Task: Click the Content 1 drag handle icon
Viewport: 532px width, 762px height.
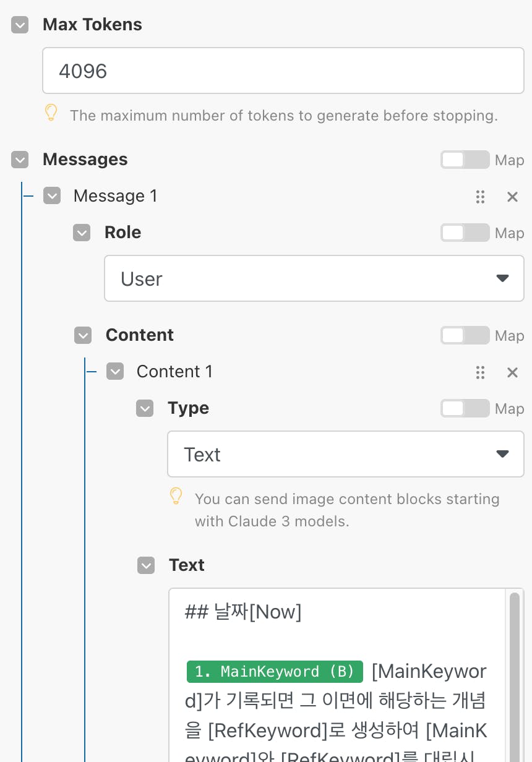Action: click(480, 372)
